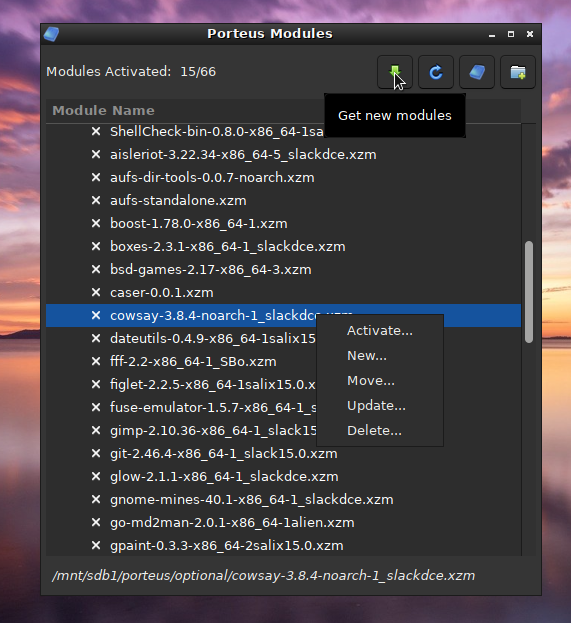The width and height of the screenshot is (571, 623).
Task: Click the X status icon beside go-md2man row
Action: coord(96,522)
